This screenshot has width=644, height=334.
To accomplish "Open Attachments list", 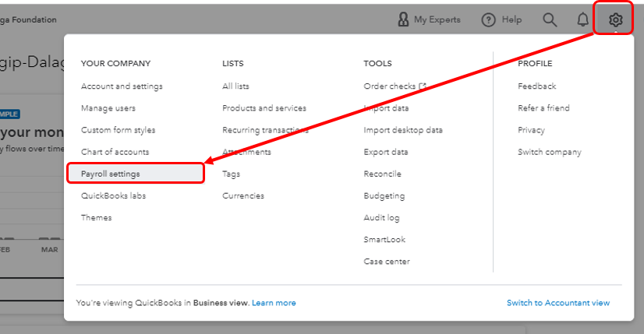I will tap(246, 152).
